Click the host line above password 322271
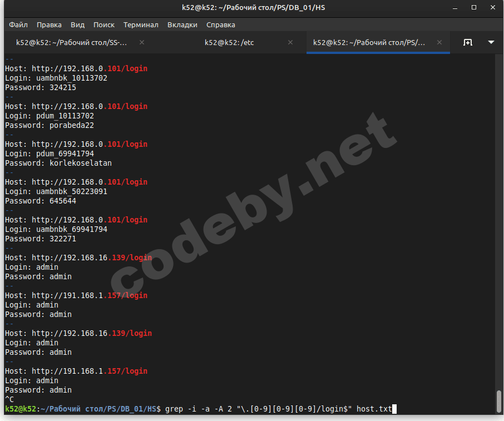The image size is (504, 421). point(76,220)
